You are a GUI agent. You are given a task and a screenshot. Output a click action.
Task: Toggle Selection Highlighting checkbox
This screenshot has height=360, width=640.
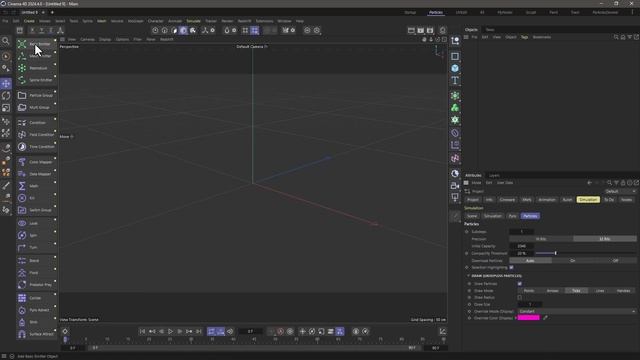tap(511, 267)
